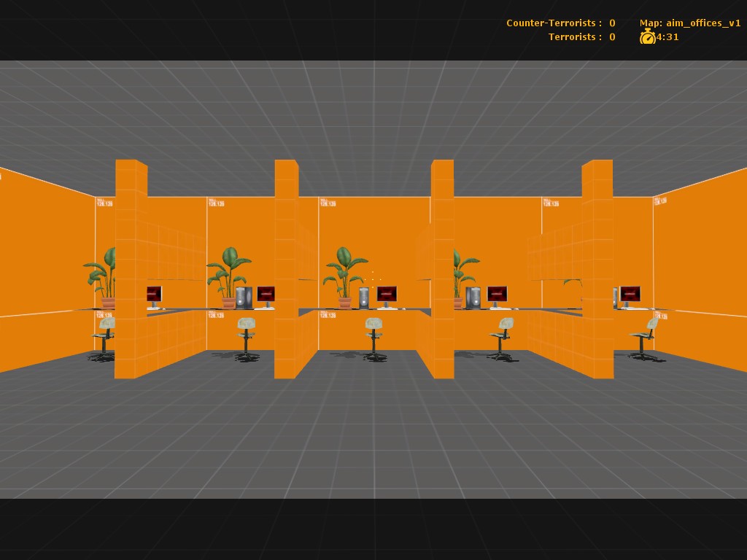Screen dimensions: 747x560
Task: Click the stopwatch round timer icon
Action: [x=648, y=36]
